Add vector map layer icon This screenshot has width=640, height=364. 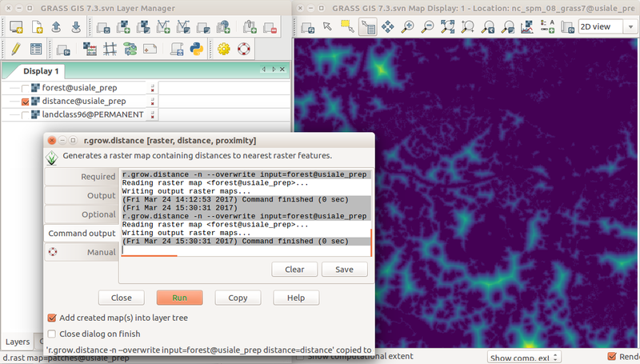coord(163,27)
